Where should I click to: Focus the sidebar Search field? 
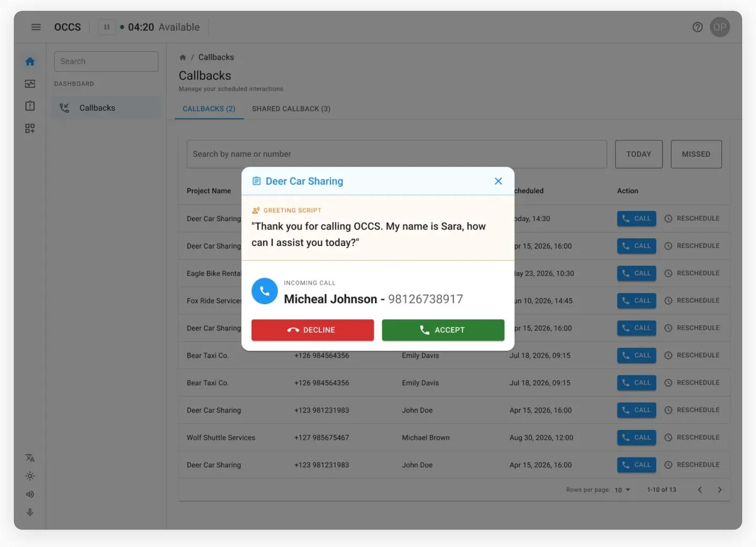click(x=106, y=61)
